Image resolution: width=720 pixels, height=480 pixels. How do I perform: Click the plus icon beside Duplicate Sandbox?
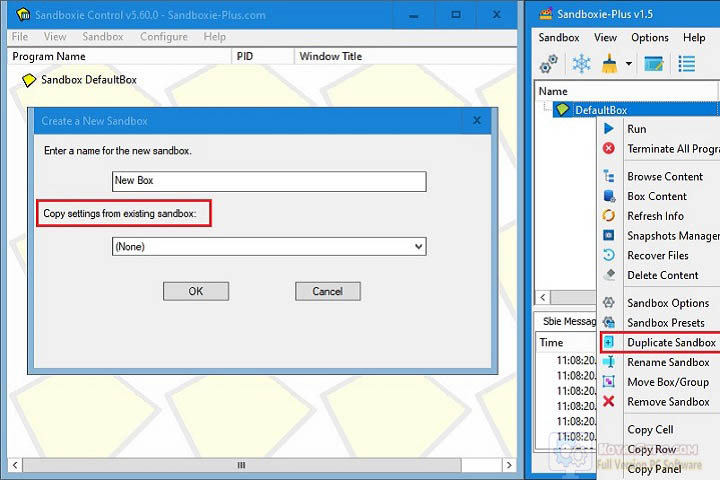point(609,342)
